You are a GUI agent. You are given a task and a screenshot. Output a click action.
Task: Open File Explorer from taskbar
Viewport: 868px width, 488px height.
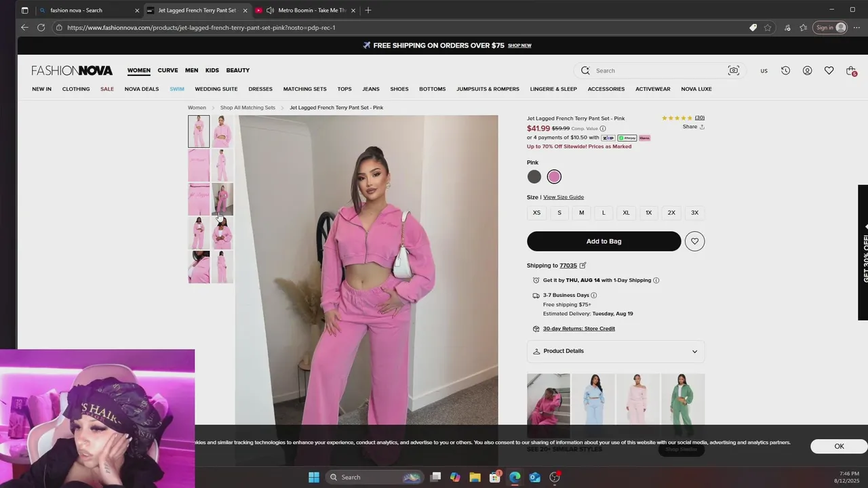(x=475, y=477)
